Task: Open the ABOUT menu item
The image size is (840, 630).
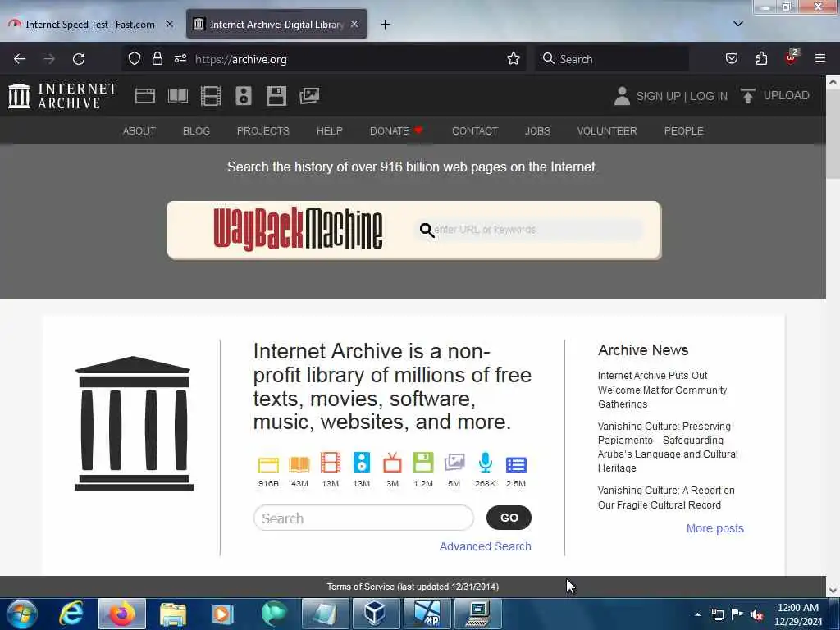Action: (x=139, y=131)
